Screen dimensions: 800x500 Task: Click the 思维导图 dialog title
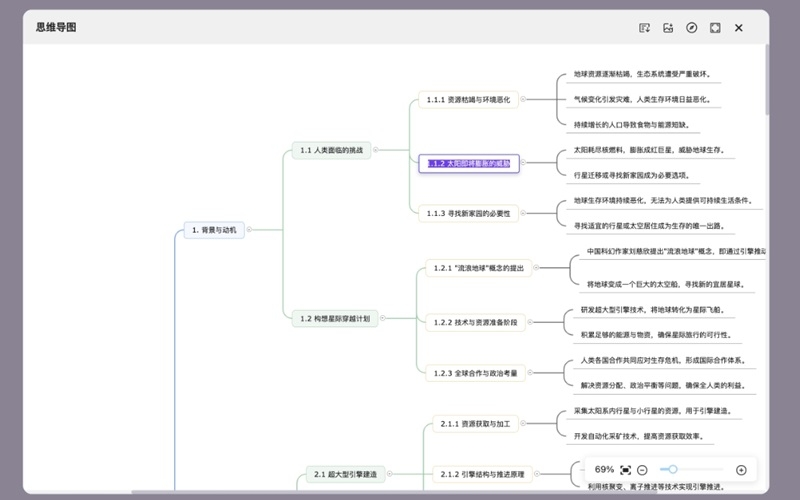pyautogui.click(x=56, y=28)
